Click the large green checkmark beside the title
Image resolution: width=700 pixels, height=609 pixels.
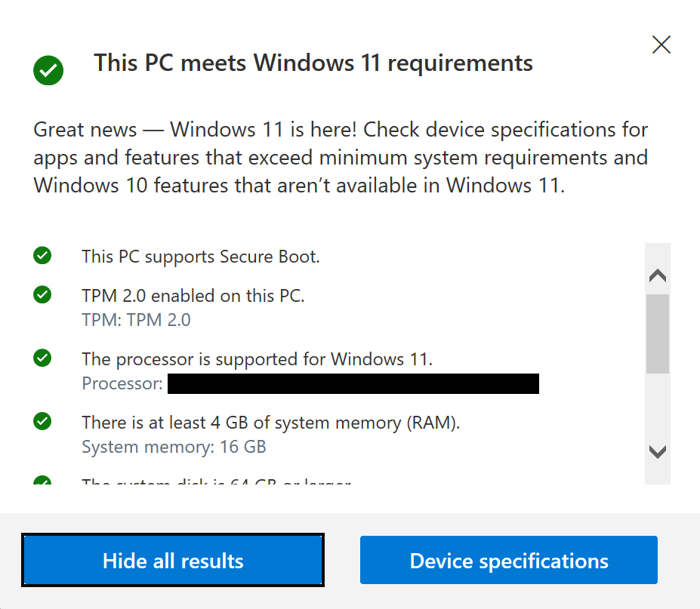tap(48, 71)
